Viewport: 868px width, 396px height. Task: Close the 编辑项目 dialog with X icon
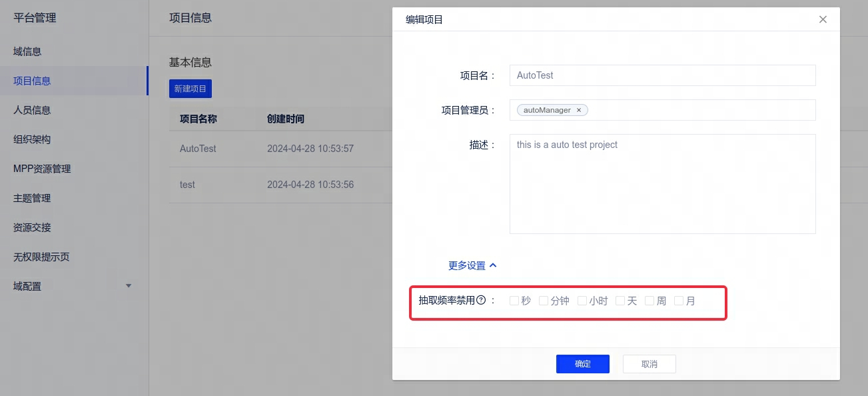(x=823, y=19)
